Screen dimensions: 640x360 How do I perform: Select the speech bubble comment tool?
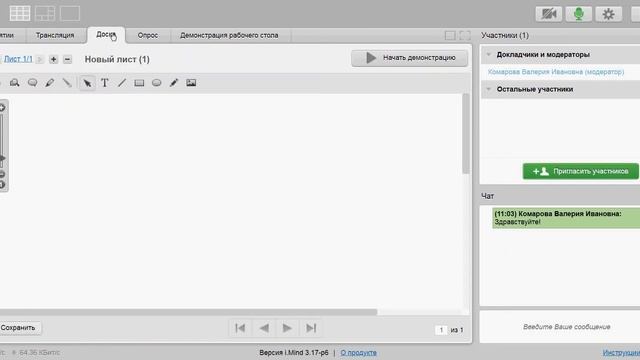32,83
